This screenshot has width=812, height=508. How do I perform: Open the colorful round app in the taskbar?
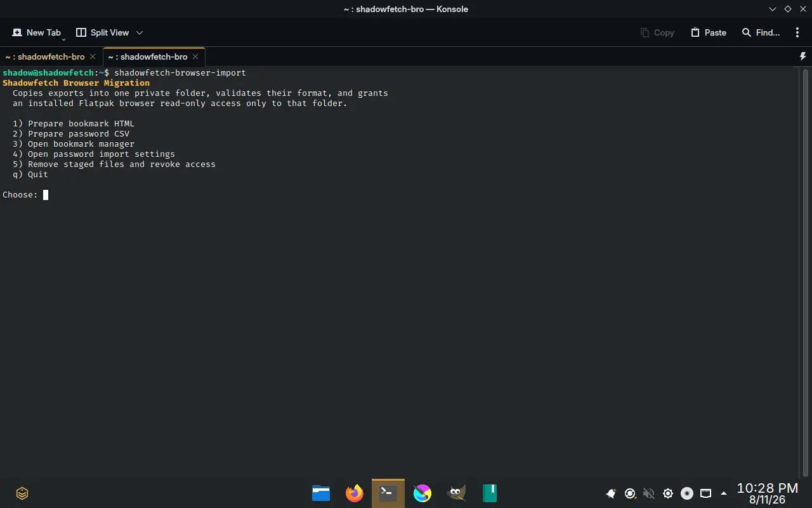pos(422,493)
